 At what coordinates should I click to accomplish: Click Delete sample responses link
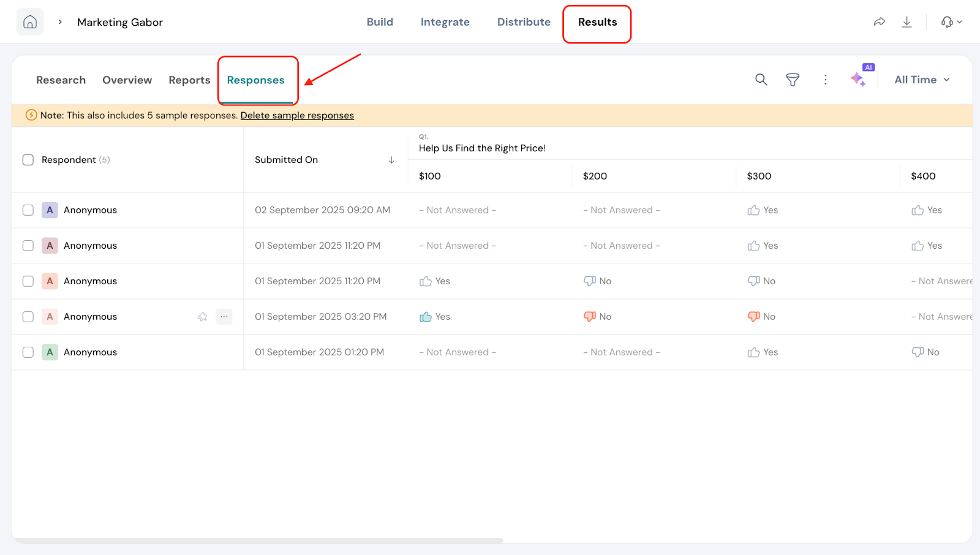pos(297,115)
